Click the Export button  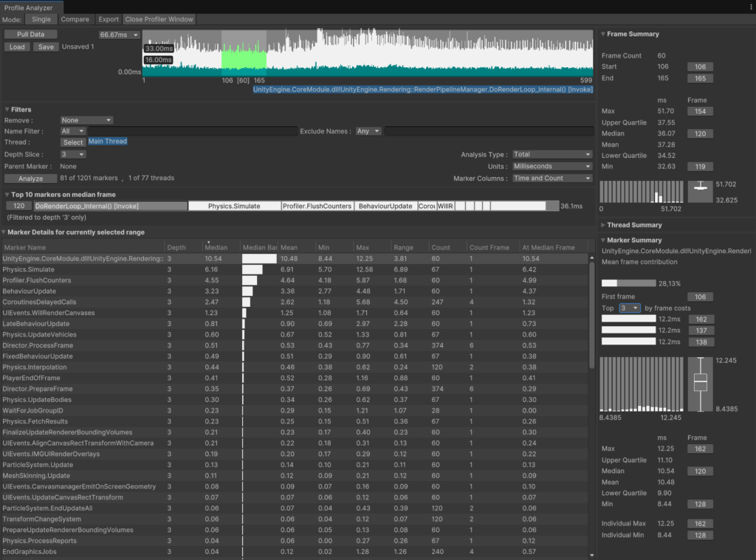pyautogui.click(x=109, y=19)
